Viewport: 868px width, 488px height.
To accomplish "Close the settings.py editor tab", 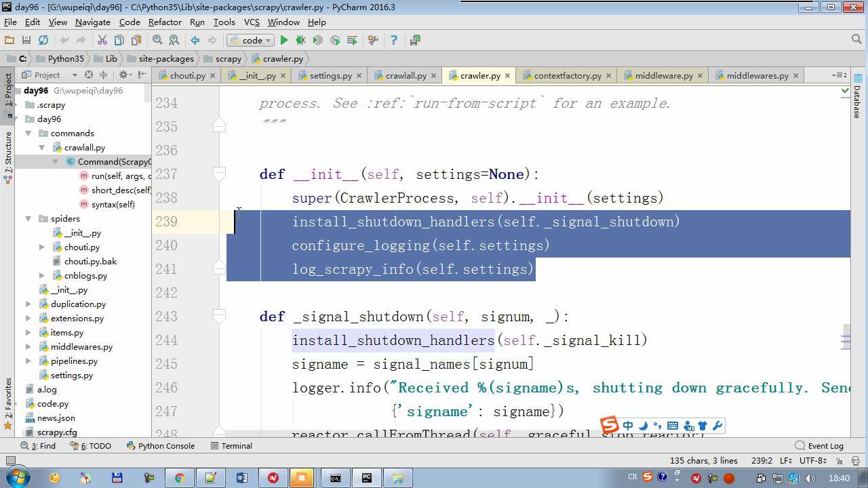I will [359, 75].
